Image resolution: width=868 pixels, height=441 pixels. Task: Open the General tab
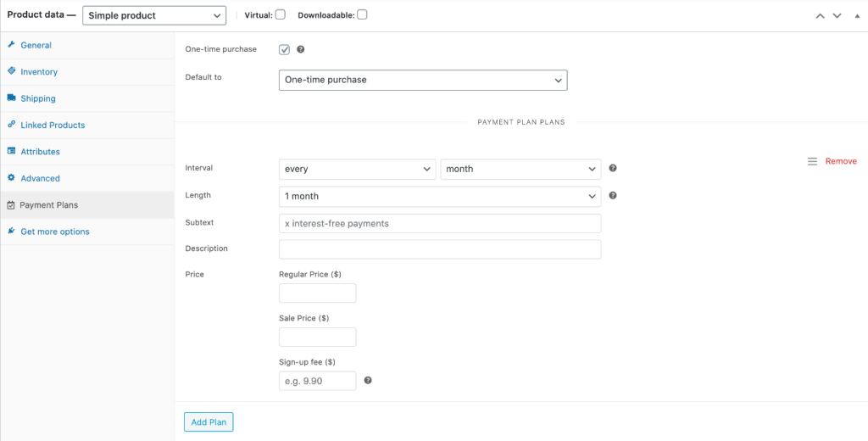(87, 46)
